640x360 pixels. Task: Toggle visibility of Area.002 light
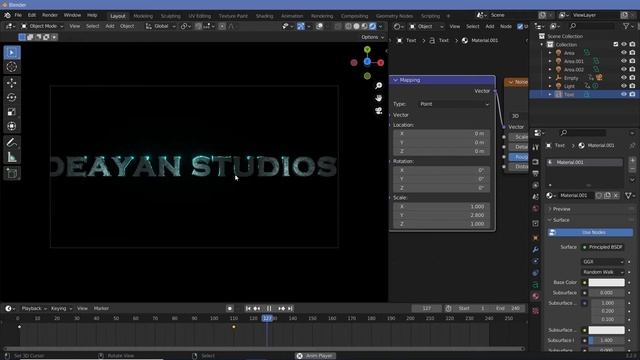click(624, 69)
